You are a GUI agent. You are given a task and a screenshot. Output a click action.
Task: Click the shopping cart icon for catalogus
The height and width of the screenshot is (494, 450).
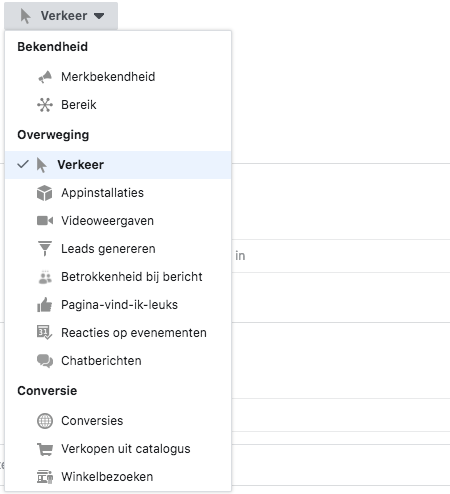point(45,449)
